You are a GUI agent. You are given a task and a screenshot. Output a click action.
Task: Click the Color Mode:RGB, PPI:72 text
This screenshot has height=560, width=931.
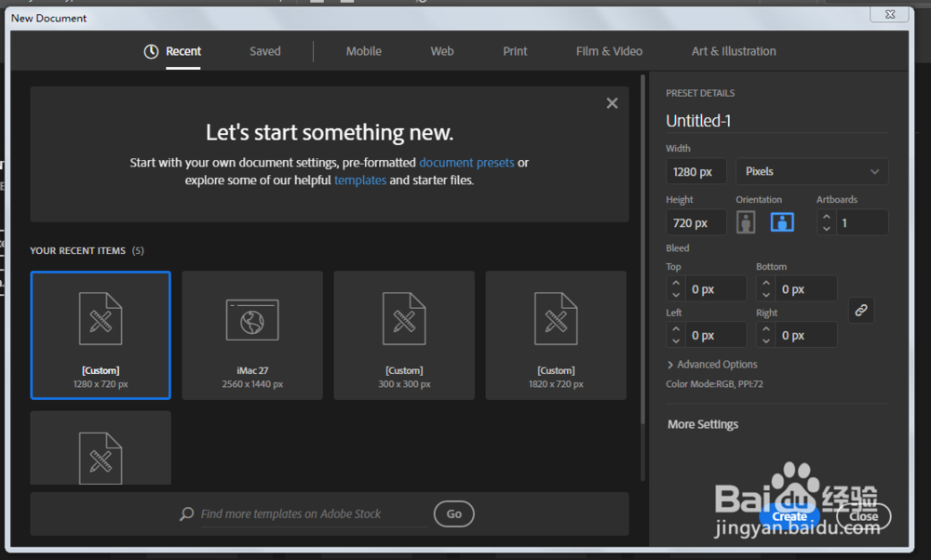coord(714,384)
